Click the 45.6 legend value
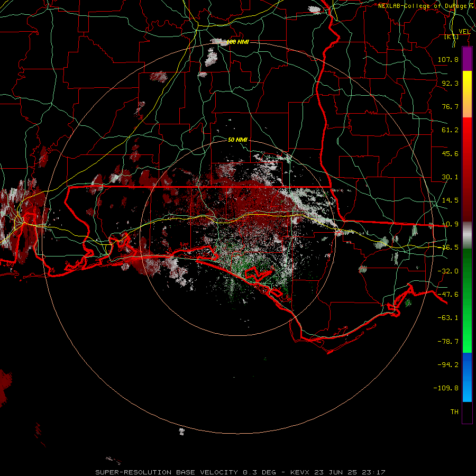This screenshot has width=476, height=476. click(450, 153)
